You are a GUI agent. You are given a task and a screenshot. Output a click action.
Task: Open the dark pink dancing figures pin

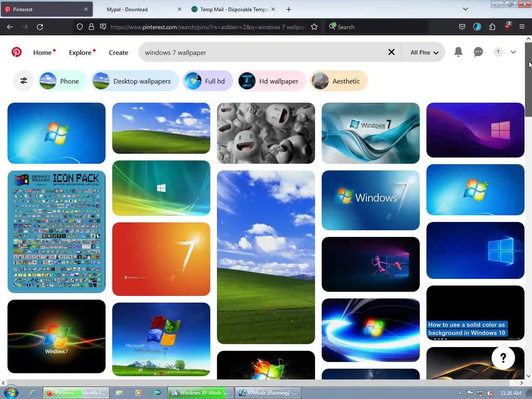click(x=371, y=264)
